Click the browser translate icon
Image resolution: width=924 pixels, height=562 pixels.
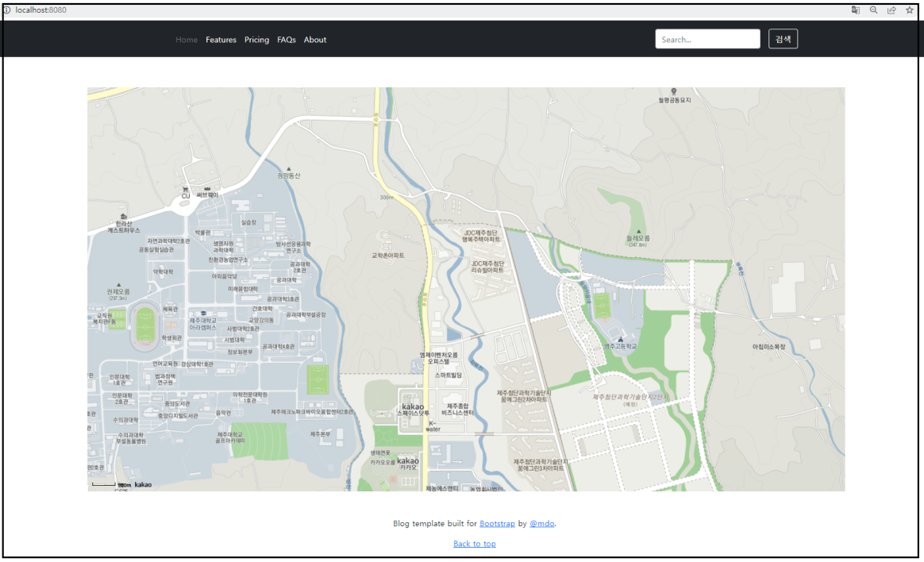[856, 10]
